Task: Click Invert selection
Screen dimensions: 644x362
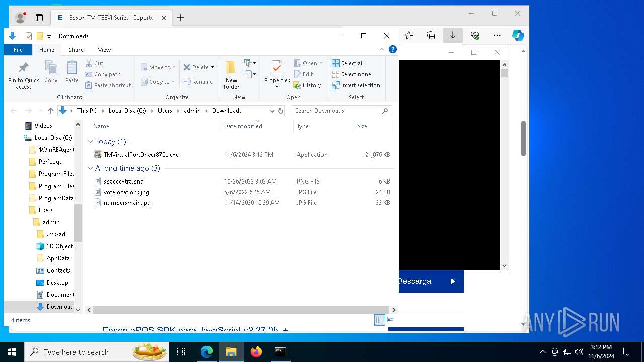Action: point(356,85)
